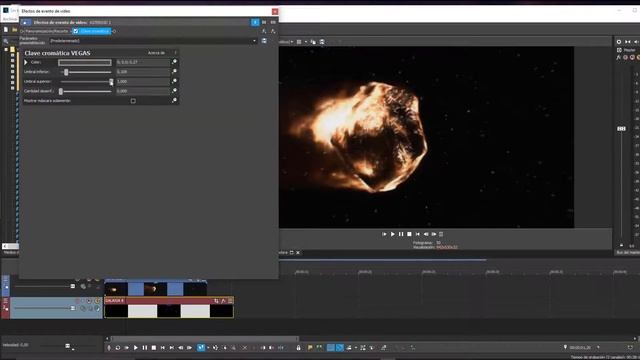
Task: Click the new project icon in the main toolbar
Action: click(6, 30)
